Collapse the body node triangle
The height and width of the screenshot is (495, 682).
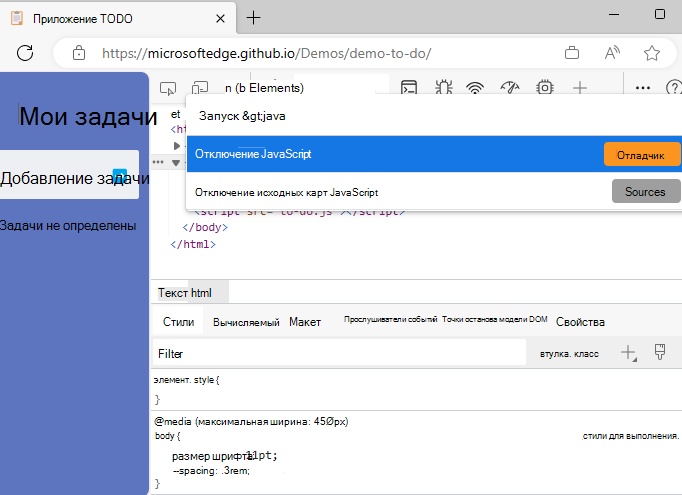tap(176, 163)
